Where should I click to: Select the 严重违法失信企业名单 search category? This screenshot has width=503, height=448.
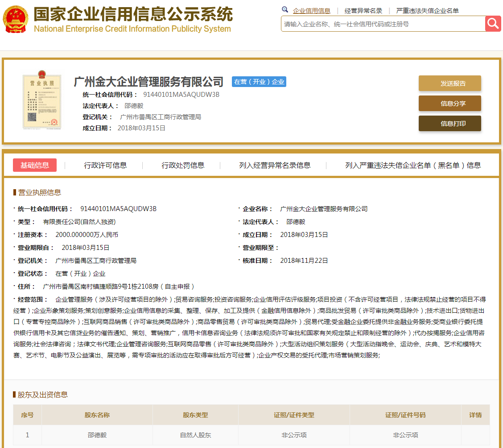pos(427,11)
